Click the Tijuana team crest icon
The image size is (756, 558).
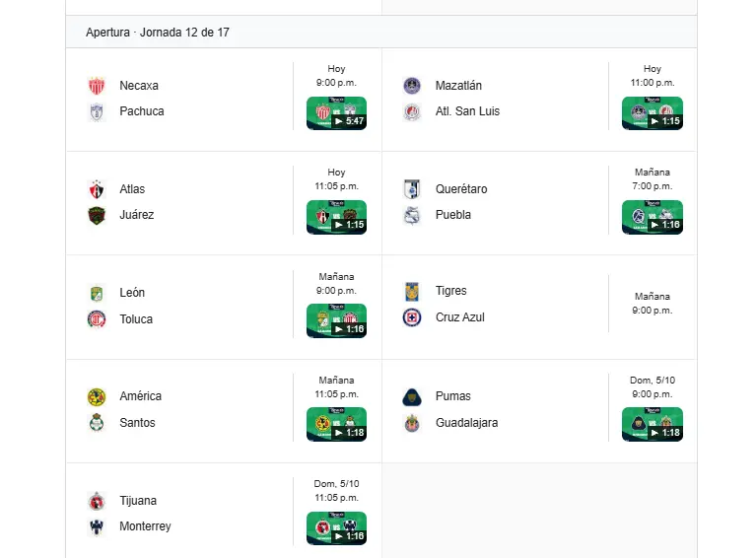tap(97, 501)
